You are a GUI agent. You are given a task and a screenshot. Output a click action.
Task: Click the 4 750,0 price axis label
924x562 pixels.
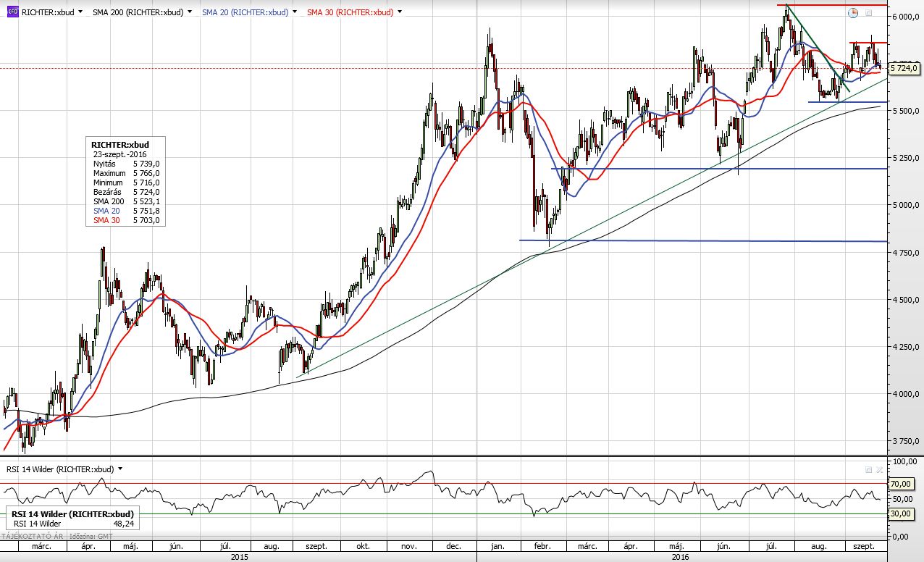(906, 253)
